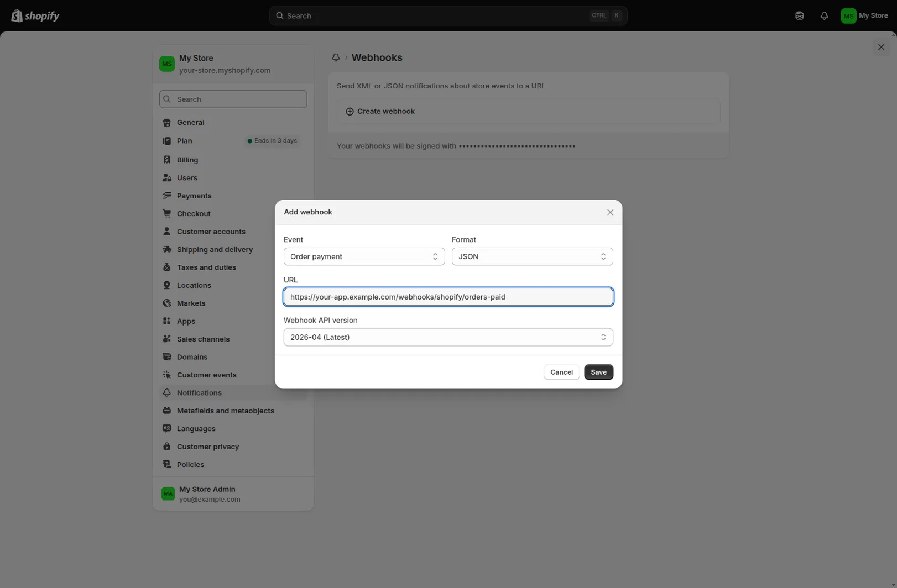Click the My Store Admin account row
Image resolution: width=897 pixels, height=588 pixels.
click(233, 494)
